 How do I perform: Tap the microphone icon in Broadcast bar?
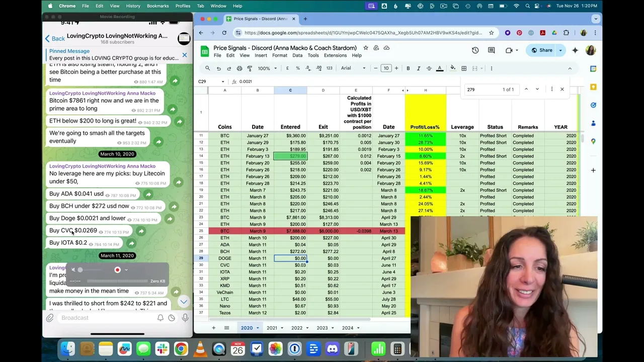pyautogui.click(x=185, y=318)
